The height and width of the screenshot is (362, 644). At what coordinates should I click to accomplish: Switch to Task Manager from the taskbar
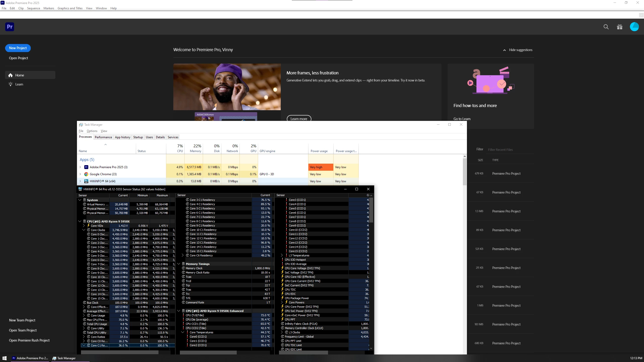64,358
